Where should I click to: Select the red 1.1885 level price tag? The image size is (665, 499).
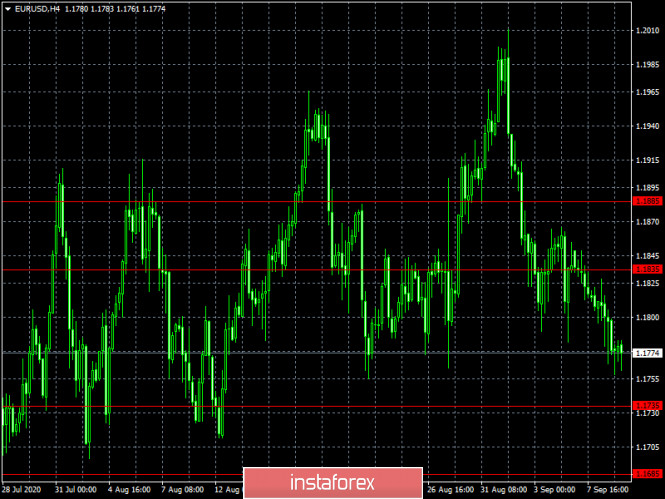pos(646,201)
